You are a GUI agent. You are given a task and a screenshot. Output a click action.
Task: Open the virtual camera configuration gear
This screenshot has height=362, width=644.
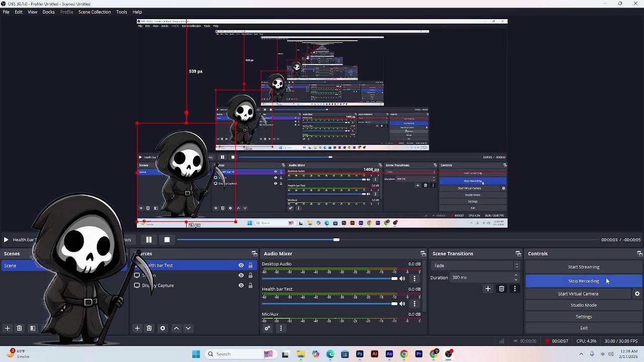pyautogui.click(x=637, y=294)
